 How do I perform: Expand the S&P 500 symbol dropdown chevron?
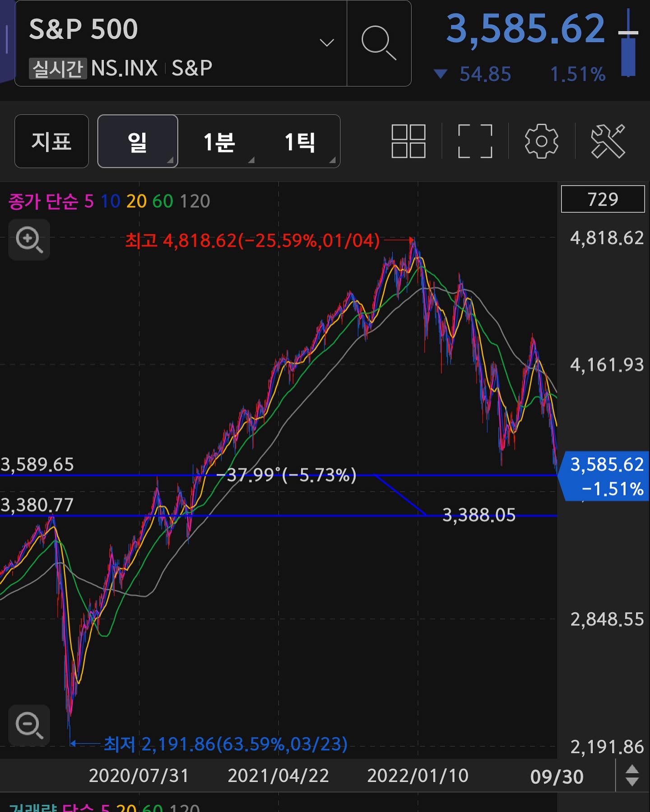coord(326,43)
